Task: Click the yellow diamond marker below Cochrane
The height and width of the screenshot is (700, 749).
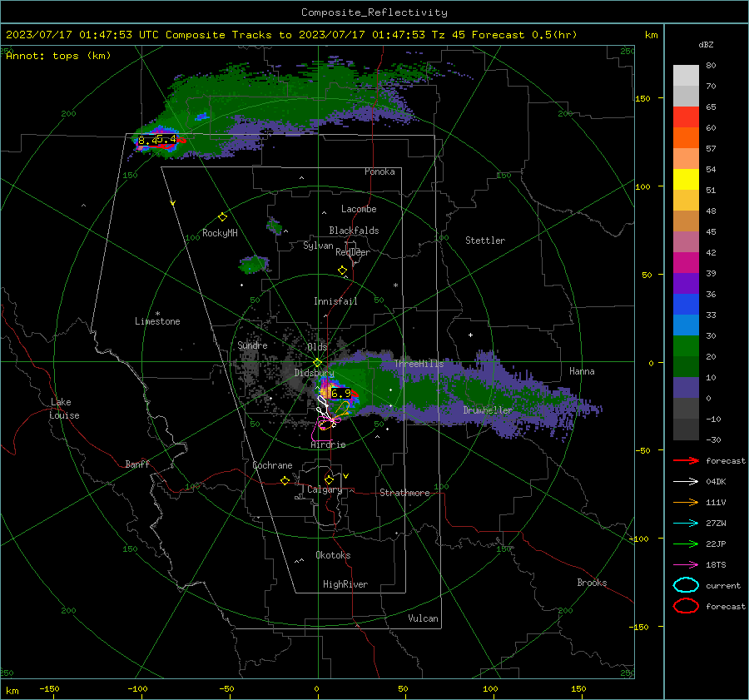Action: pos(285,480)
